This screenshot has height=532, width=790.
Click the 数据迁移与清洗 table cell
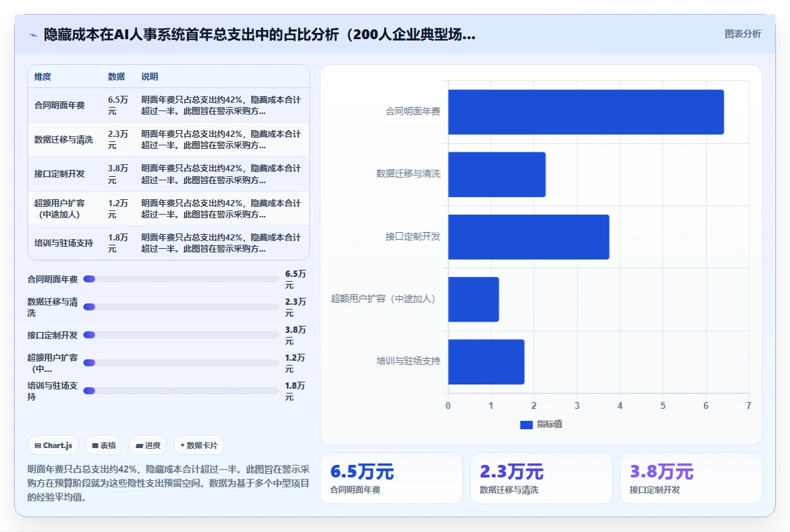(x=64, y=139)
